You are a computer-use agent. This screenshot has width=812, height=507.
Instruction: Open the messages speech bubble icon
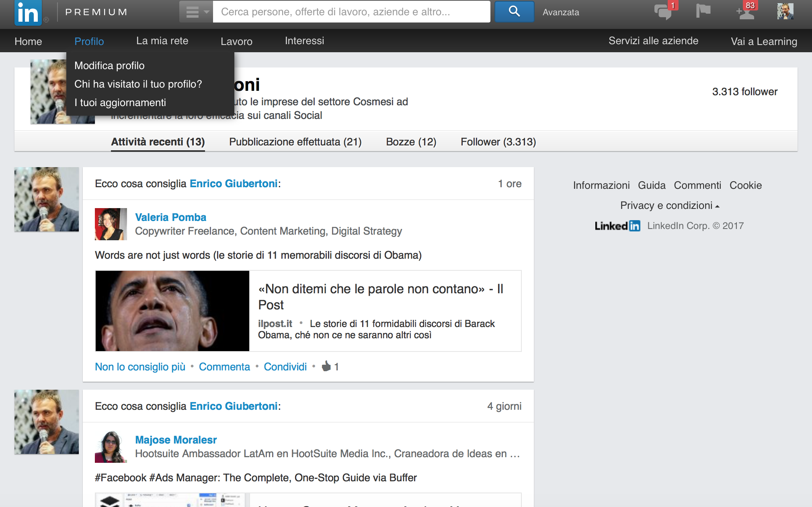[662, 12]
